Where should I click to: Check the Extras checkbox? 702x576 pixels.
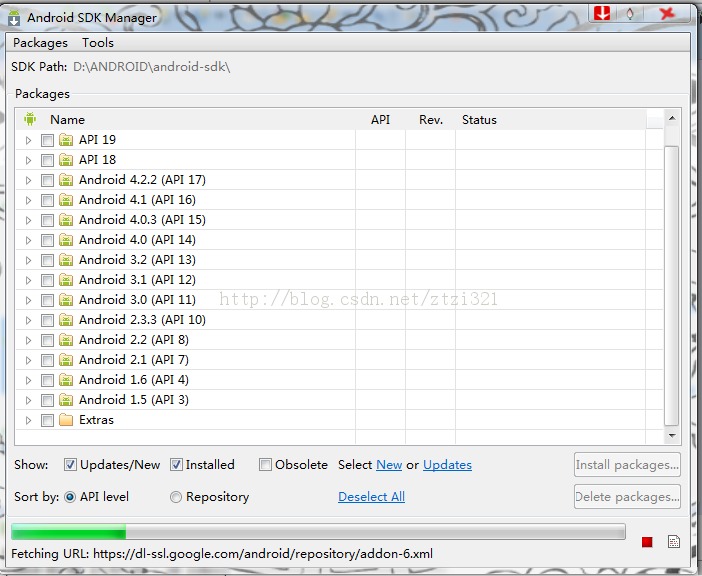47,420
